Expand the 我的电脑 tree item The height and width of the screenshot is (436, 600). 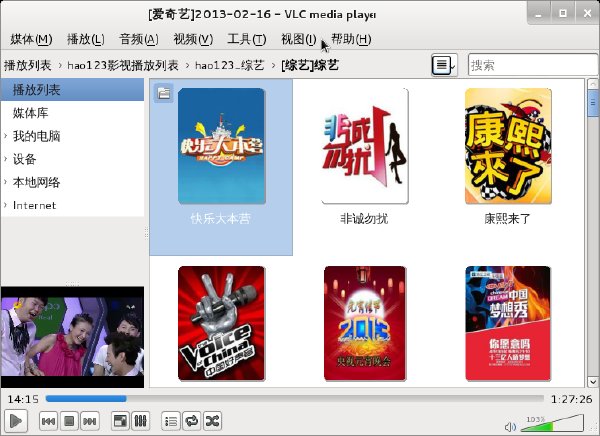pos(5,136)
